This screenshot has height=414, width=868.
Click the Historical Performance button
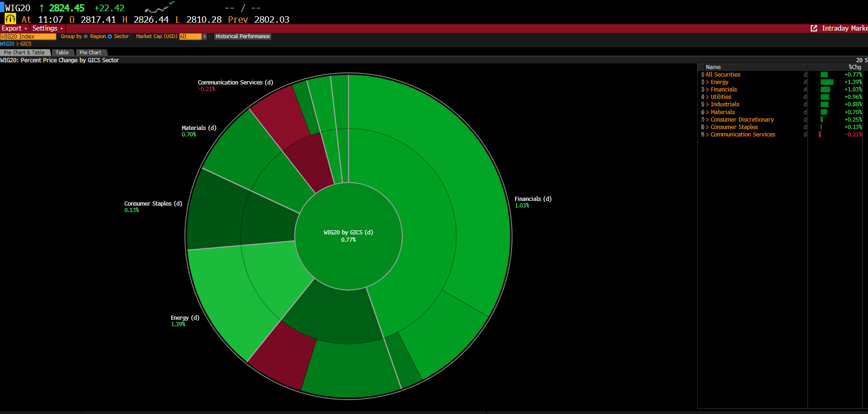tap(243, 36)
